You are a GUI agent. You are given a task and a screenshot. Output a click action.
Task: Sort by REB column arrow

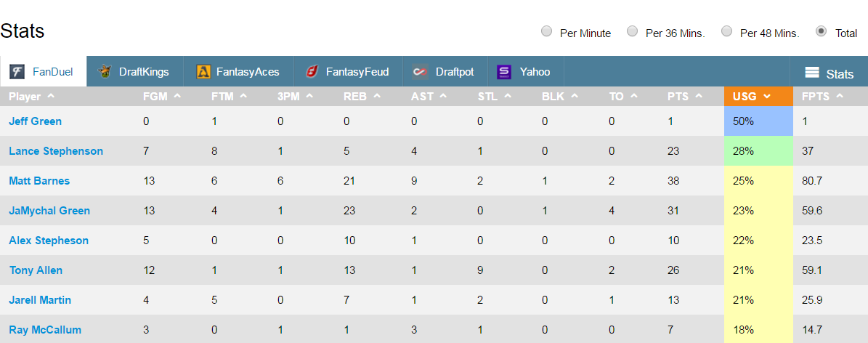(377, 96)
